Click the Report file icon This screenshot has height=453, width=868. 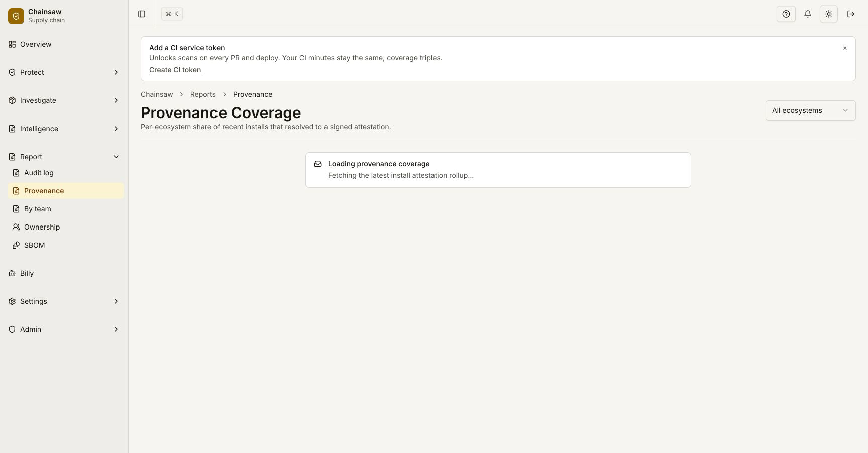coord(12,157)
